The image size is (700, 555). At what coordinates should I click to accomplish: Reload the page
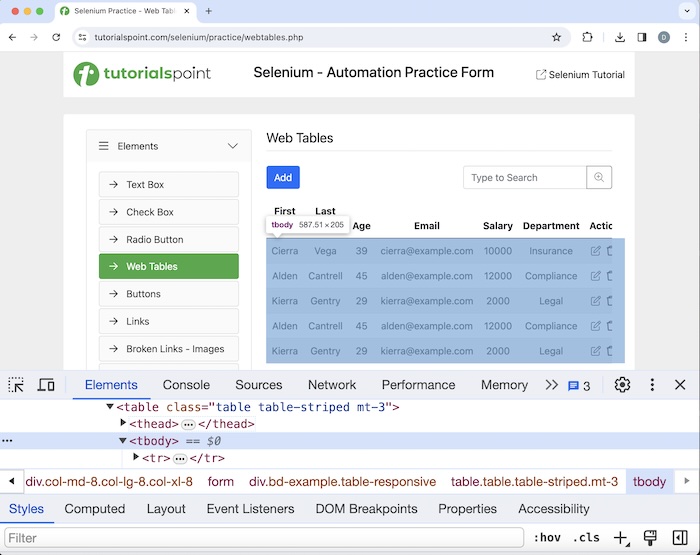pos(56,37)
